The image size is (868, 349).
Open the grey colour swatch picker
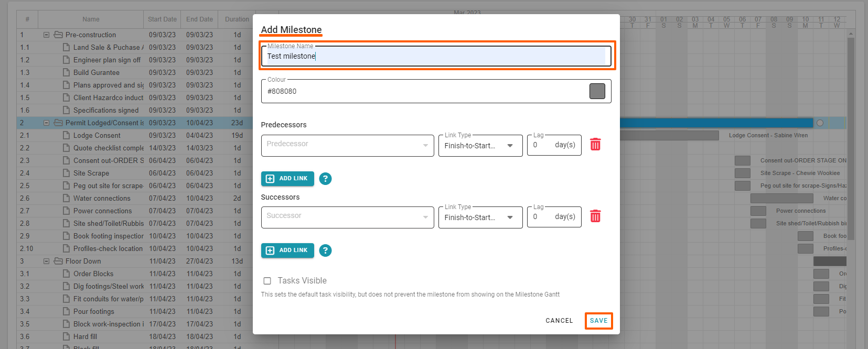coord(597,91)
